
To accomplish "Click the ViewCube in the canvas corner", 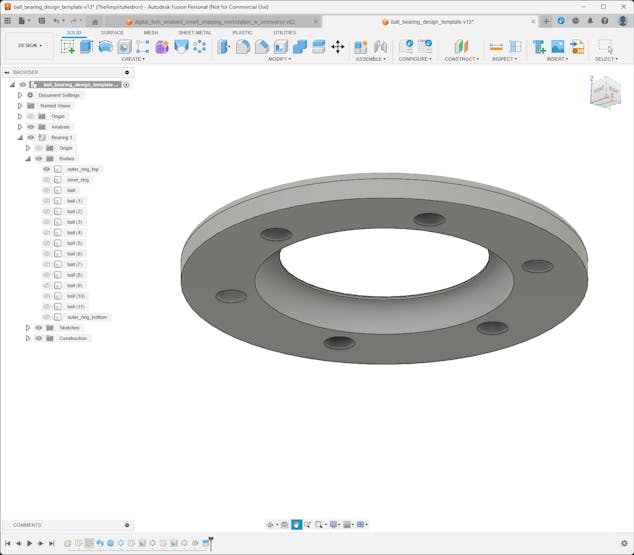I will 604,91.
